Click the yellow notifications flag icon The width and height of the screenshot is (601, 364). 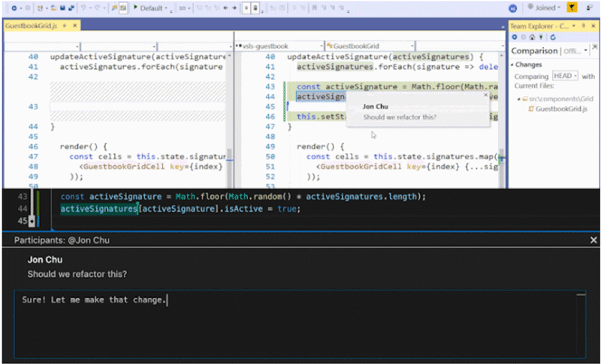coord(572,8)
